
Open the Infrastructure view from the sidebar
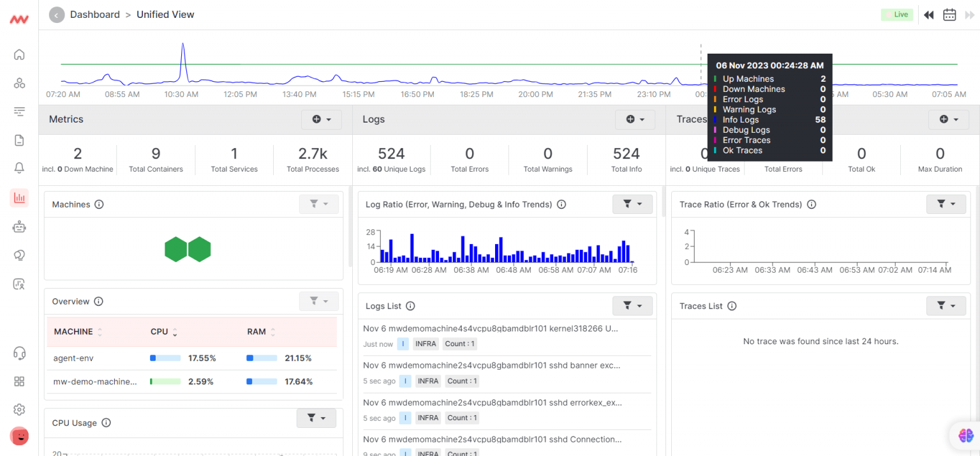pyautogui.click(x=19, y=83)
